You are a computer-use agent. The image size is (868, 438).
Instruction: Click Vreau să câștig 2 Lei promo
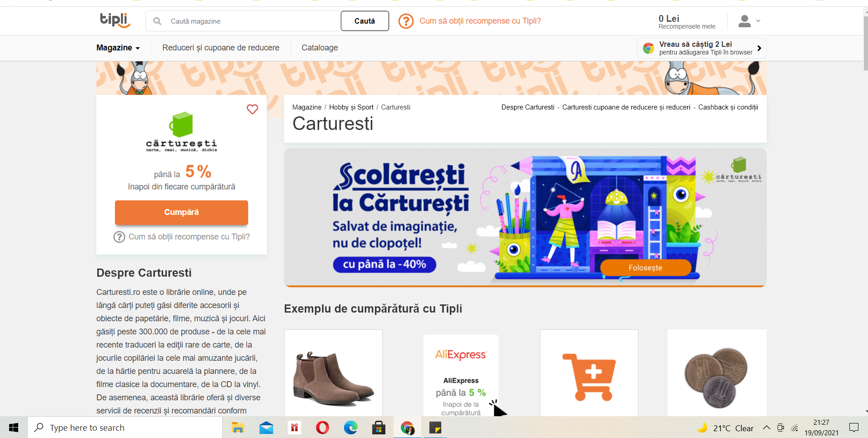tap(702, 48)
